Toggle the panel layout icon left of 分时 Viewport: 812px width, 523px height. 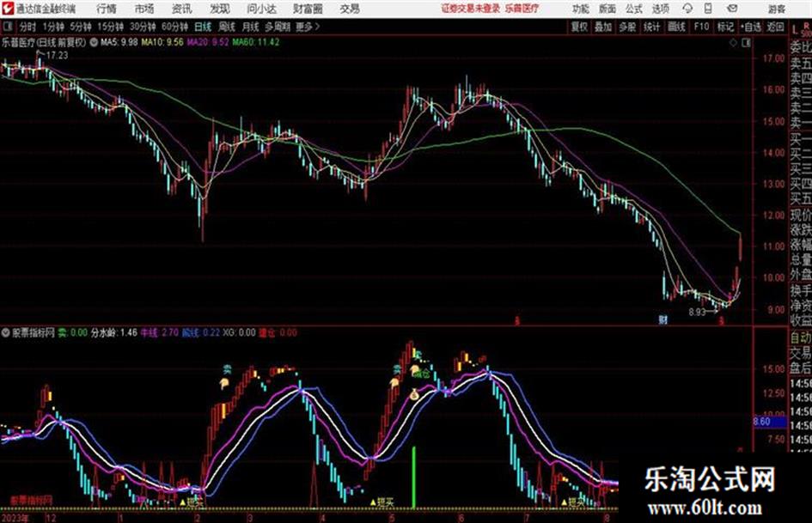pos(7,27)
